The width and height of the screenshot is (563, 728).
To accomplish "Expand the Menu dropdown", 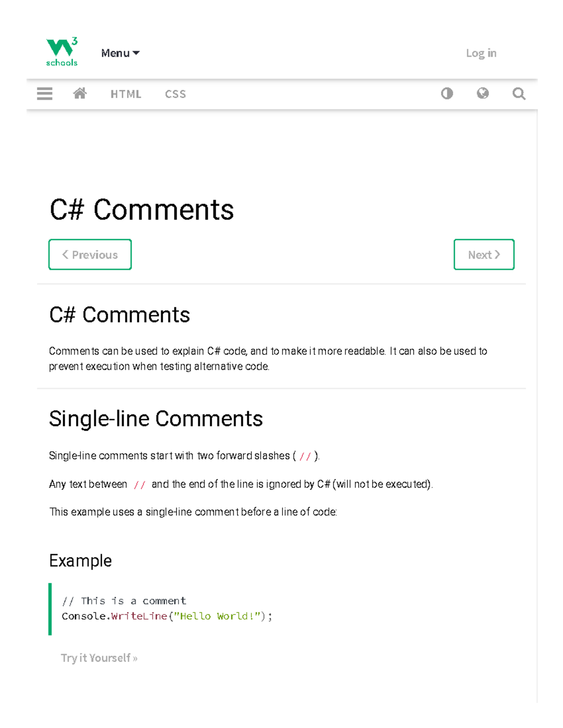I will [120, 53].
